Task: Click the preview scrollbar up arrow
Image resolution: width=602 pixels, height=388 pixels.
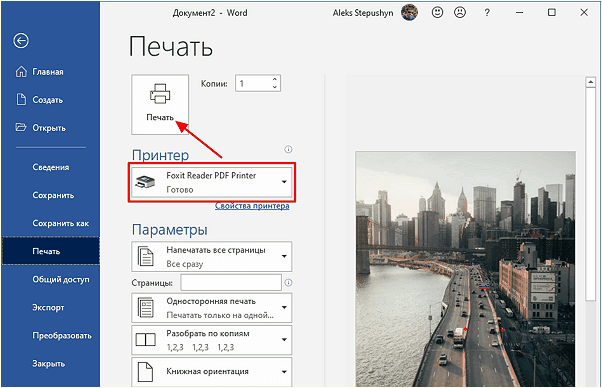Action: click(x=590, y=82)
